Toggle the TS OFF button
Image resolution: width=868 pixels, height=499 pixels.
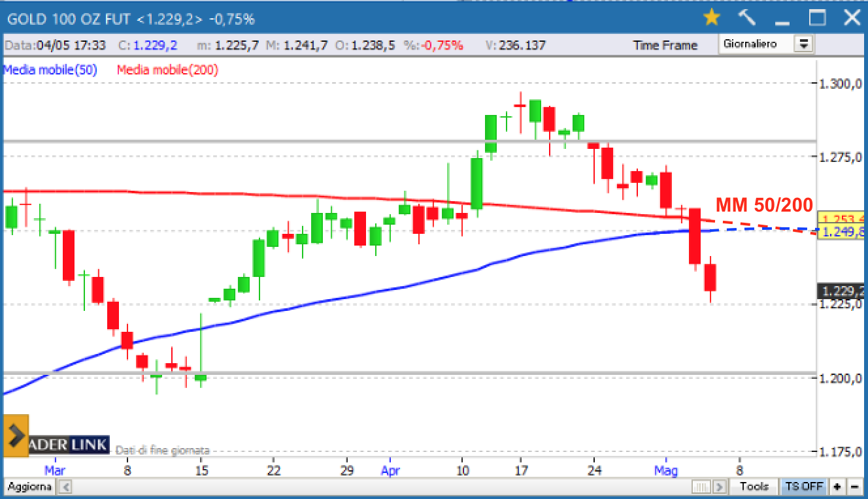pos(803,487)
